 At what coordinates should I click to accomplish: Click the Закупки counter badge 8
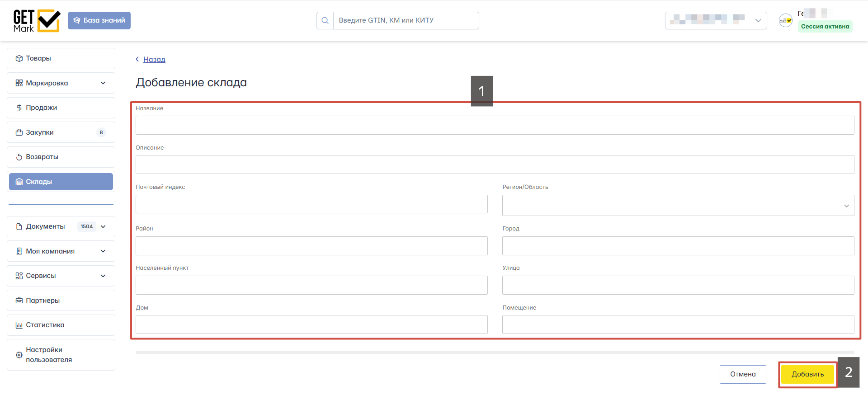tap(101, 132)
